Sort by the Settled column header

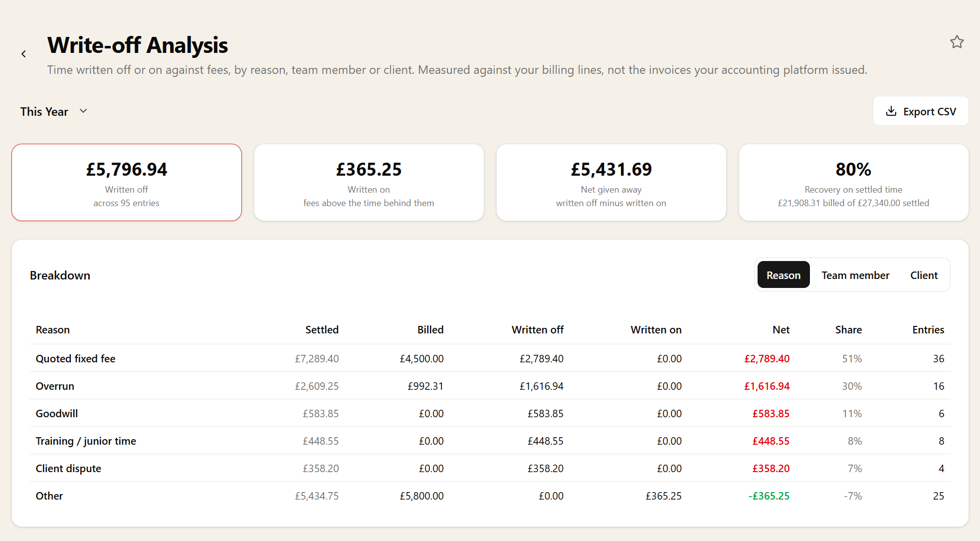(322, 330)
